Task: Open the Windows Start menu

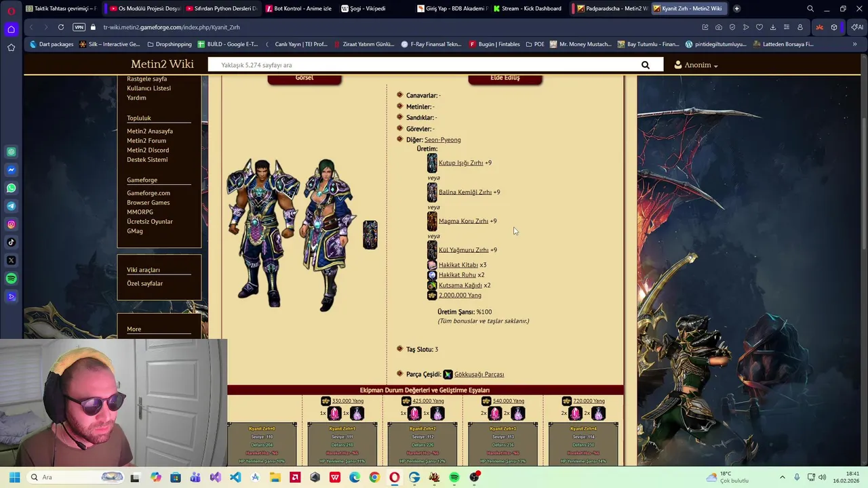Action: point(14,477)
